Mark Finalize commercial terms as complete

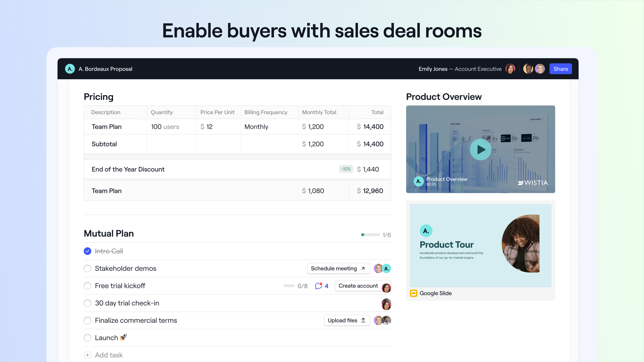click(x=87, y=320)
